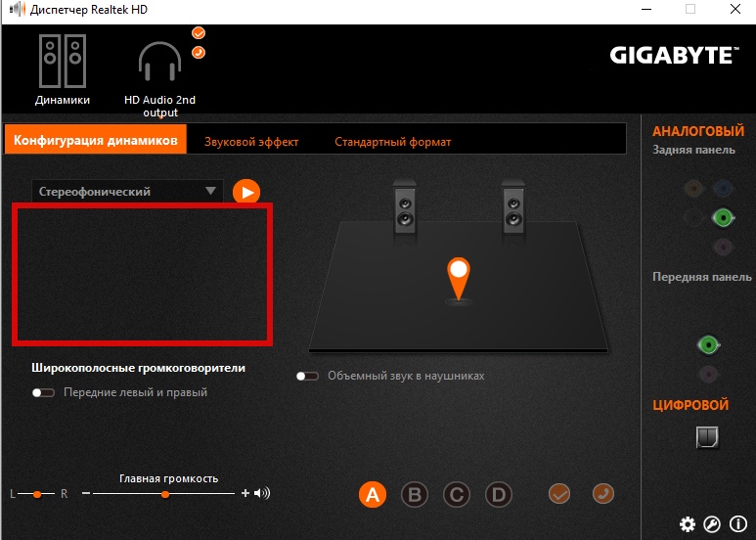Click the information icon at bottom right
Screen dimensions: 756x540
737,523
